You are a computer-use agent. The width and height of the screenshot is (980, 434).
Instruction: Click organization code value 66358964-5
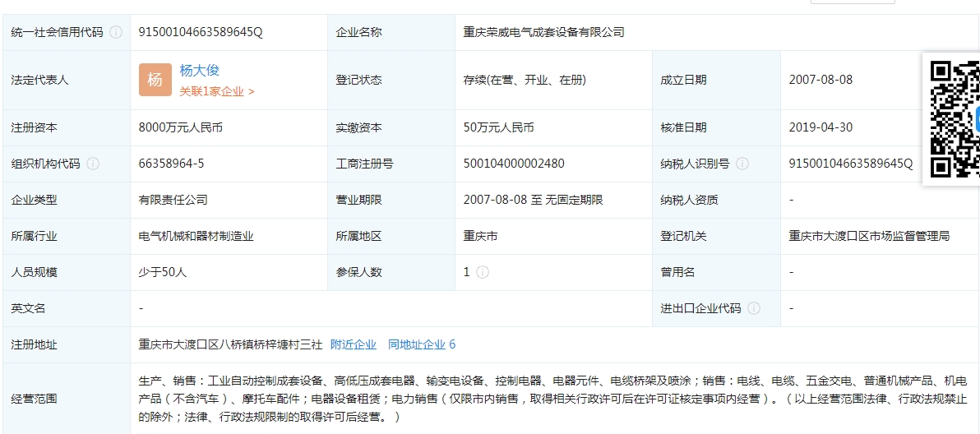pos(172,164)
